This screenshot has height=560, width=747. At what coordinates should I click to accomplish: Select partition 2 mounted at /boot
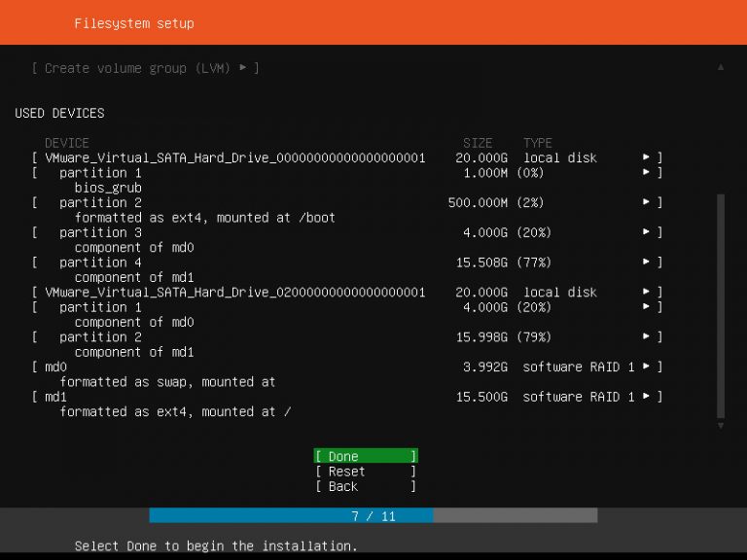347,202
